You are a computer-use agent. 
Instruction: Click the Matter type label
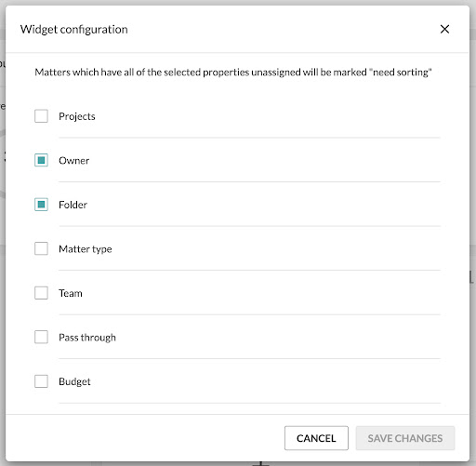point(86,249)
